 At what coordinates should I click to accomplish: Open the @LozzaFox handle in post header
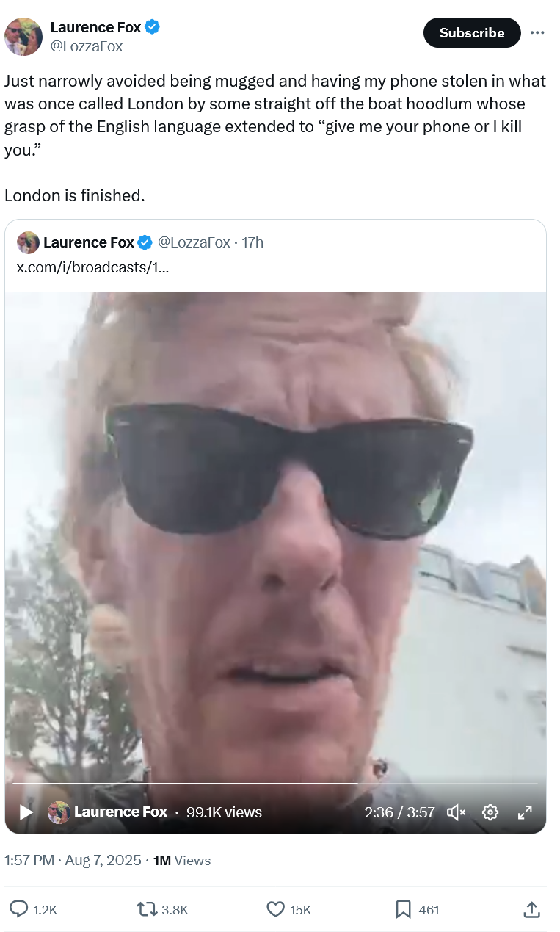[86, 46]
